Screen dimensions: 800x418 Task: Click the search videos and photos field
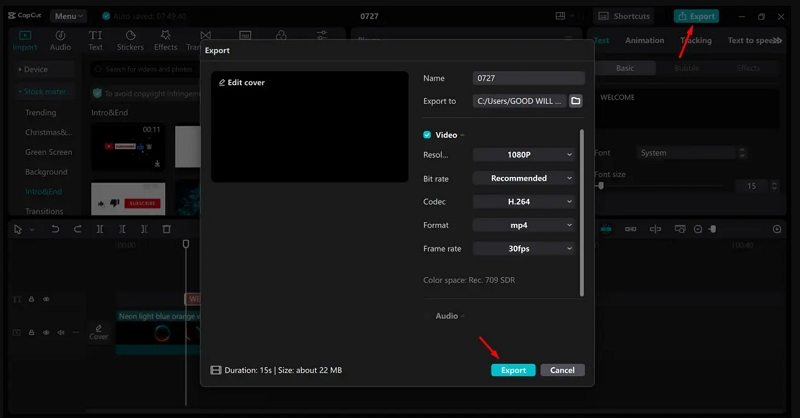(x=145, y=69)
